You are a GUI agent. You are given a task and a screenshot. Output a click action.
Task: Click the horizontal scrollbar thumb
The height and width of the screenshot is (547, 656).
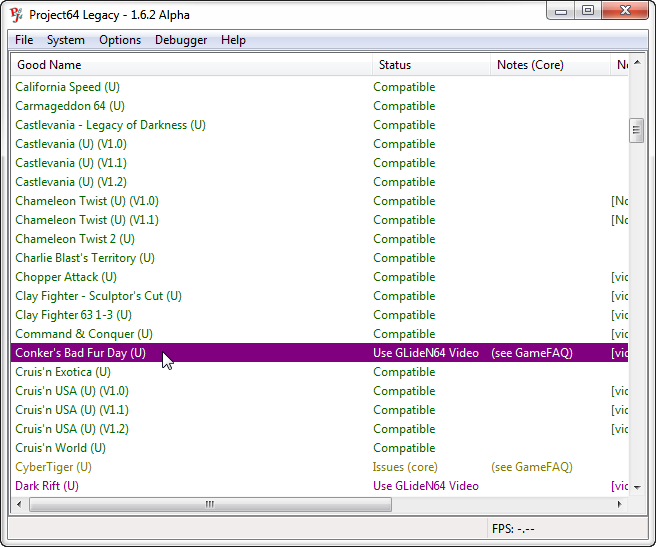tap(210, 504)
